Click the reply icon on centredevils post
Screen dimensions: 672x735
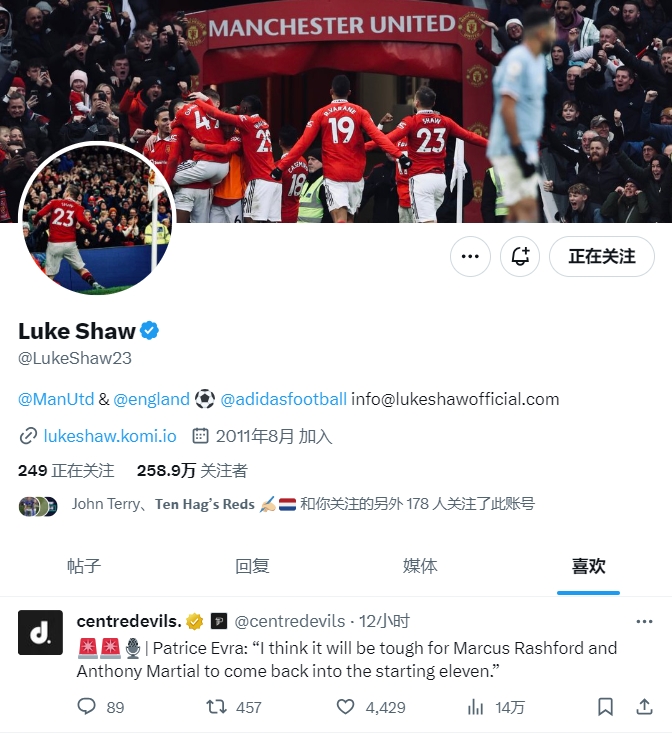coord(87,706)
